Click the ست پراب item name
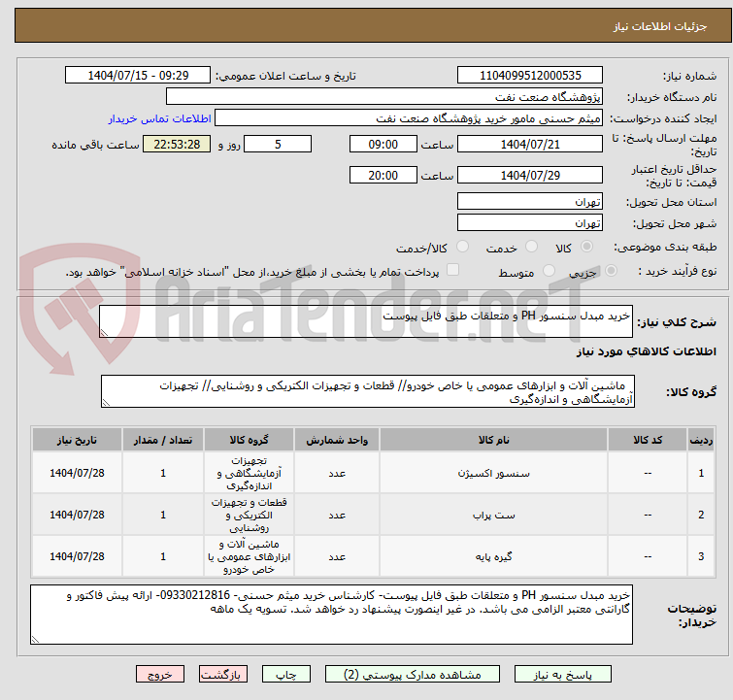 click(x=493, y=515)
